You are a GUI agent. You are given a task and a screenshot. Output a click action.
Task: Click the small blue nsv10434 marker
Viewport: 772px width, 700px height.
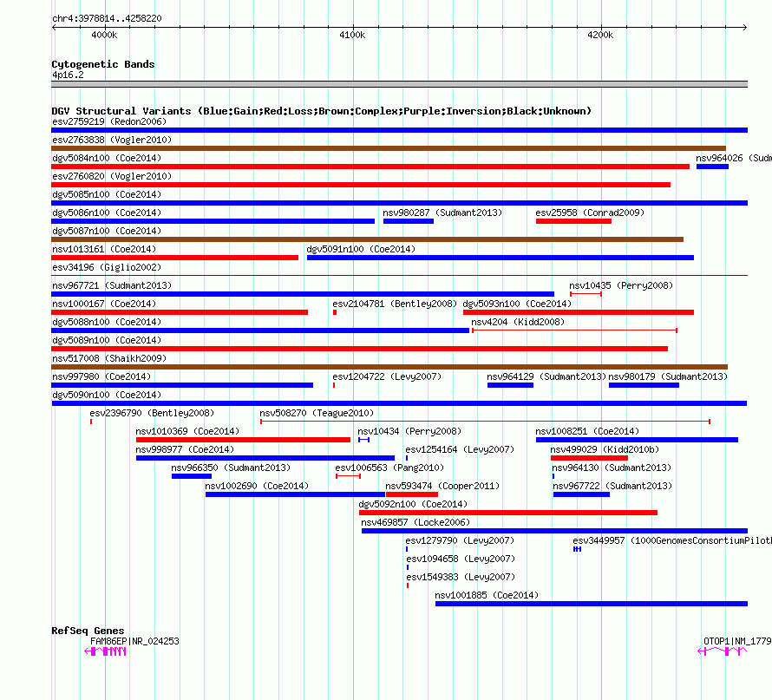363,440
